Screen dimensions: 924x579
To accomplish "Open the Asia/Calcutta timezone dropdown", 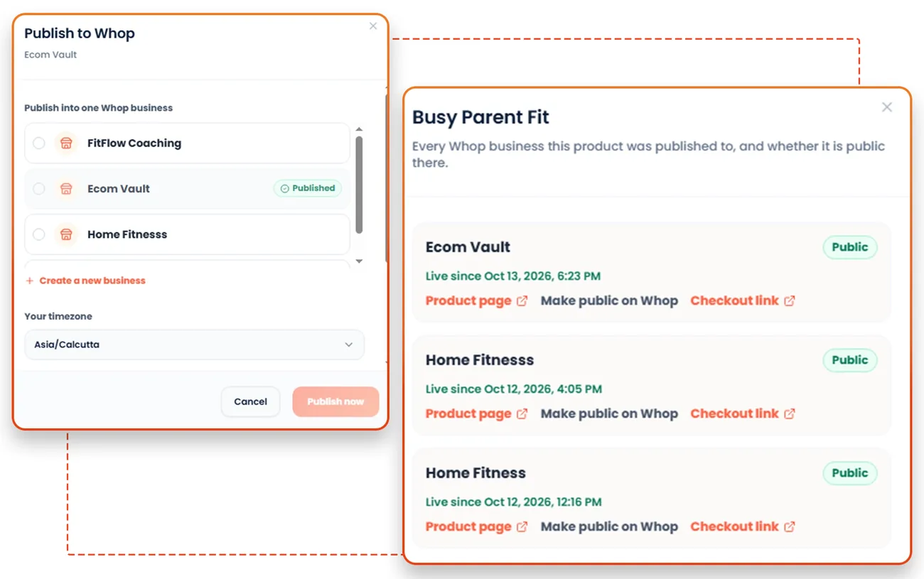I will [194, 345].
